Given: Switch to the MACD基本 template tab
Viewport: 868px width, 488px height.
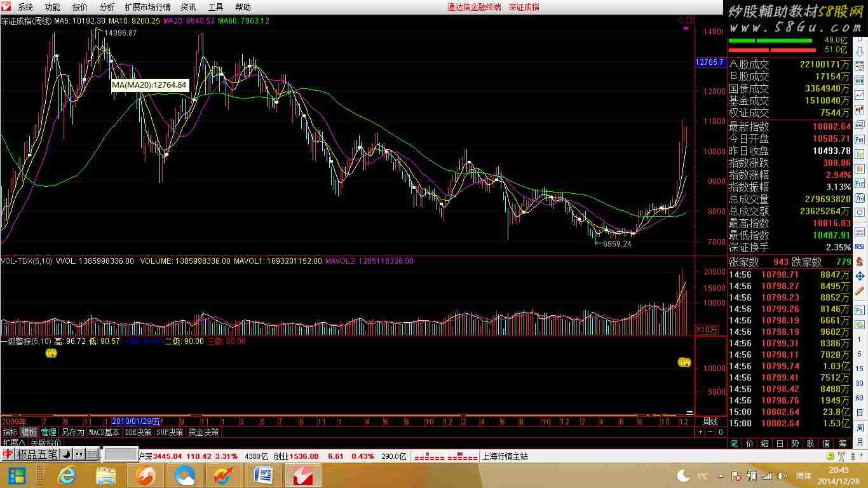Looking at the screenshot, I should click(104, 432).
